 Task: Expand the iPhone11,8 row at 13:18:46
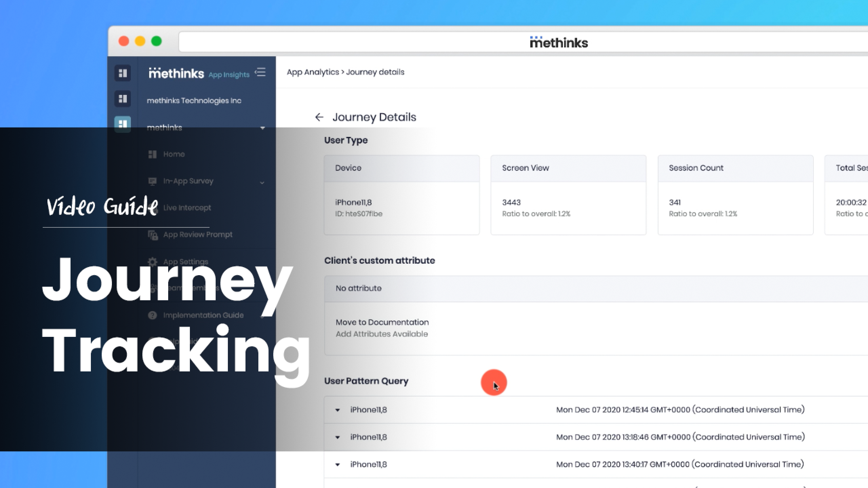[x=337, y=437]
